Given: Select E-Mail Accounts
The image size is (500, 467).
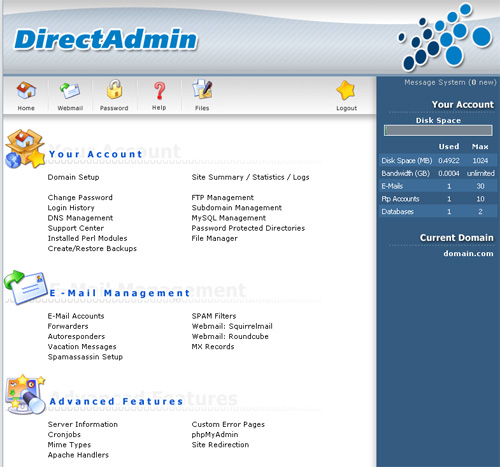Looking at the screenshot, I should pyautogui.click(x=76, y=316).
